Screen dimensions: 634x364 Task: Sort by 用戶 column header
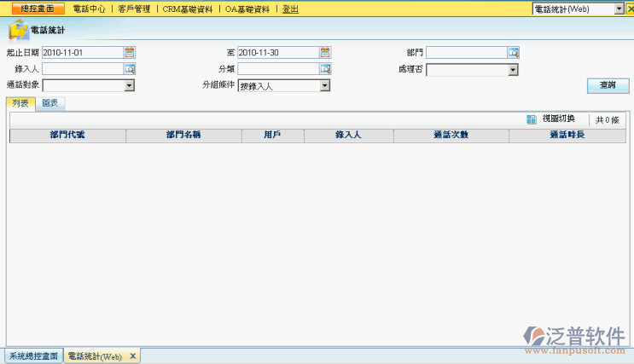point(272,135)
